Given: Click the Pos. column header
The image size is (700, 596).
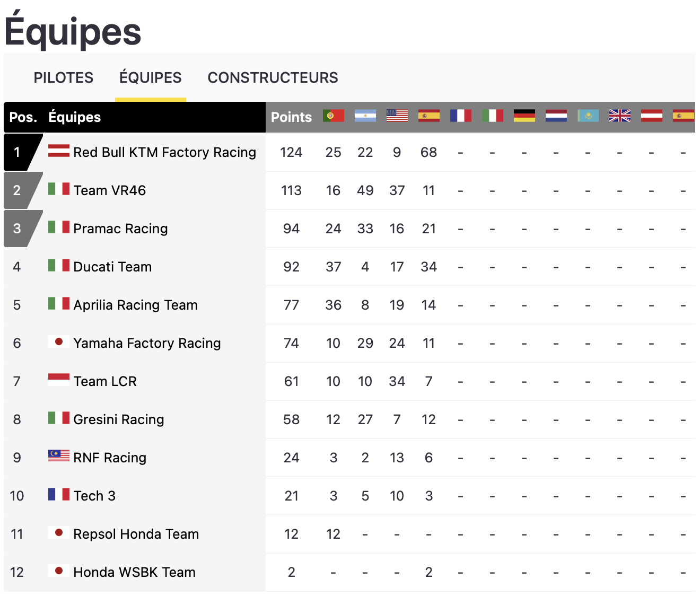Looking at the screenshot, I should [x=23, y=117].
